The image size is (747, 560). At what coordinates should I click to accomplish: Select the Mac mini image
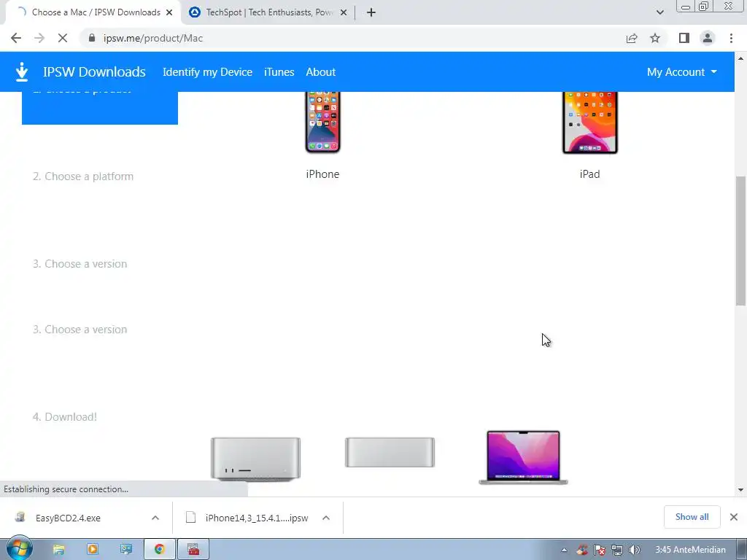(x=390, y=452)
